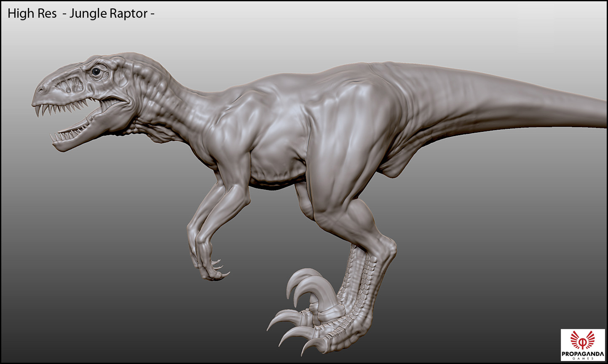Click the "High Res" text label
The height and width of the screenshot is (364, 608).
click(32, 13)
